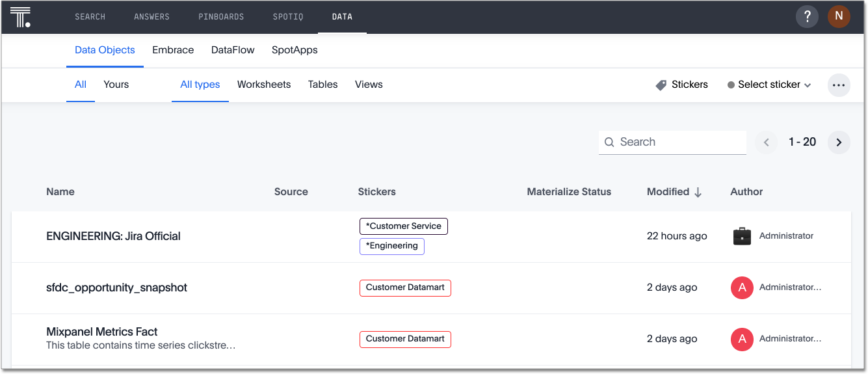Select the All ownership filter
This screenshot has height=374, width=868.
coord(81,85)
